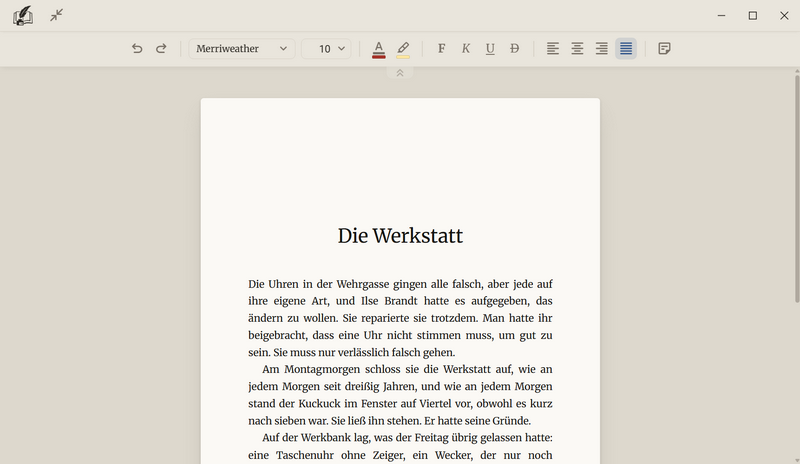Image resolution: width=800 pixels, height=464 pixels.
Task: Click the paragraph starting 'Die Uhren in der Wehrgasse'
Action: pos(401,318)
